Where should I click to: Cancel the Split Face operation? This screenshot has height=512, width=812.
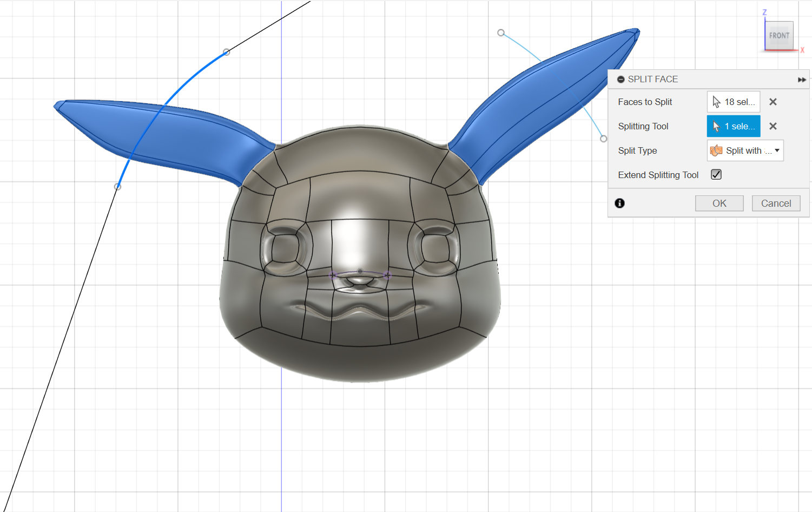coord(776,204)
